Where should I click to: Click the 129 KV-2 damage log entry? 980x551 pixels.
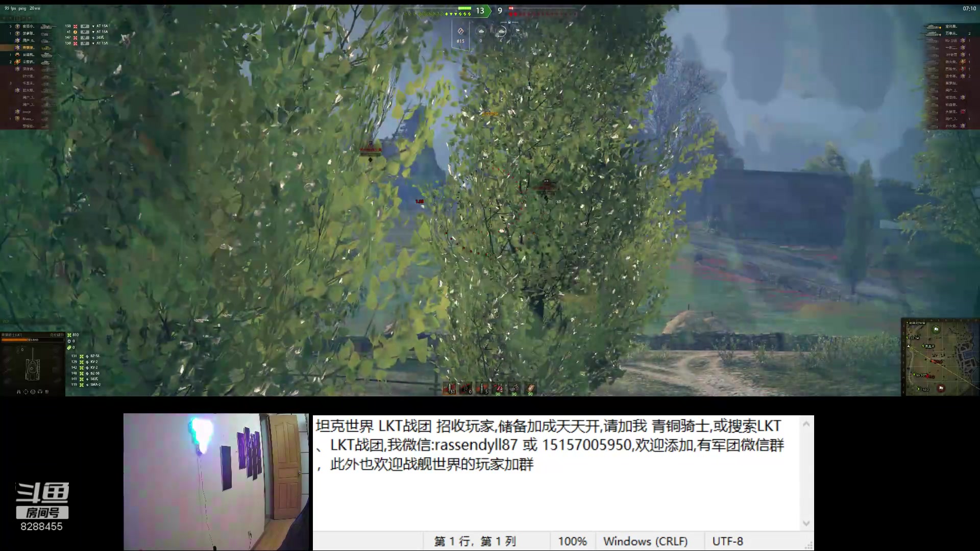click(x=84, y=362)
